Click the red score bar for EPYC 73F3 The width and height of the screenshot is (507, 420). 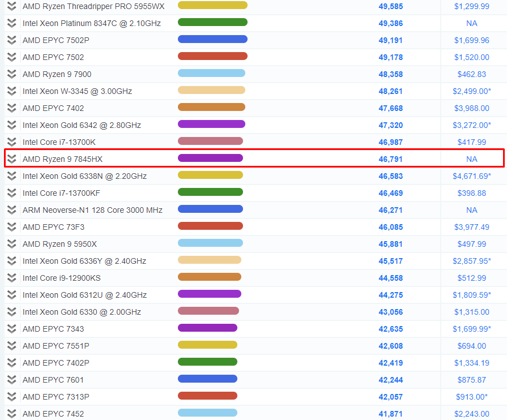point(210,226)
